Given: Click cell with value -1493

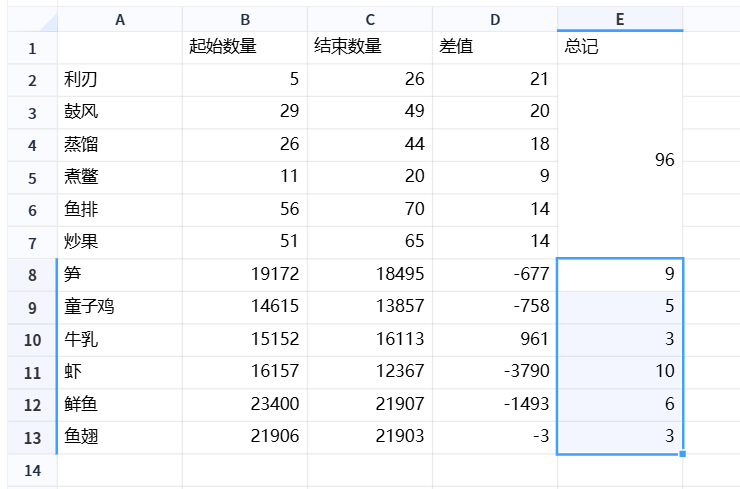Looking at the screenshot, I should 495,405.
